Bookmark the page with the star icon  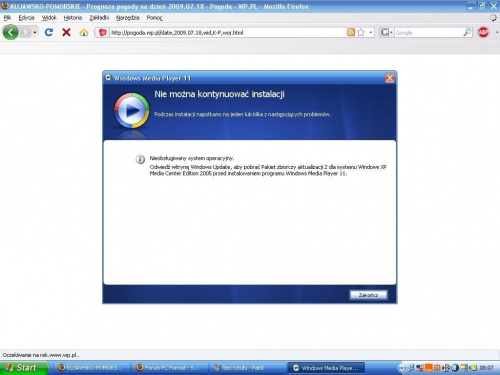(x=361, y=32)
